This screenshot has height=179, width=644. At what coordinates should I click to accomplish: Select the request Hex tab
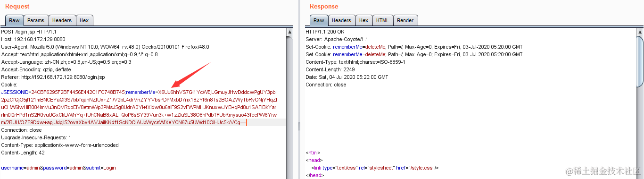[x=84, y=20]
